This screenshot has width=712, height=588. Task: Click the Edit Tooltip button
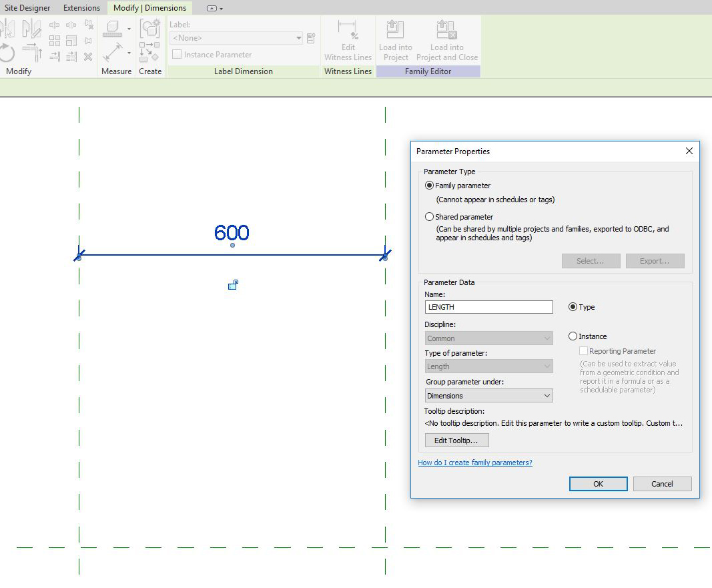pos(456,440)
